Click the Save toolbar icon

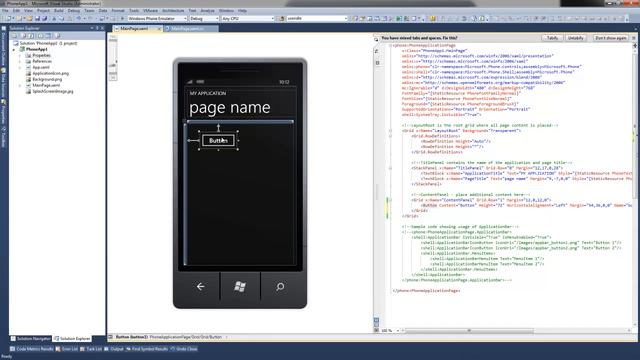[x=37, y=18]
